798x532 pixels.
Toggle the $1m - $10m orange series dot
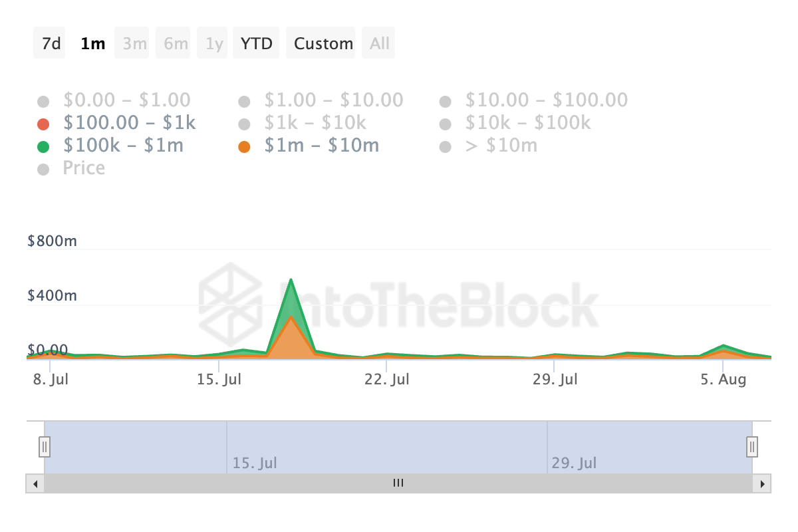click(x=244, y=146)
